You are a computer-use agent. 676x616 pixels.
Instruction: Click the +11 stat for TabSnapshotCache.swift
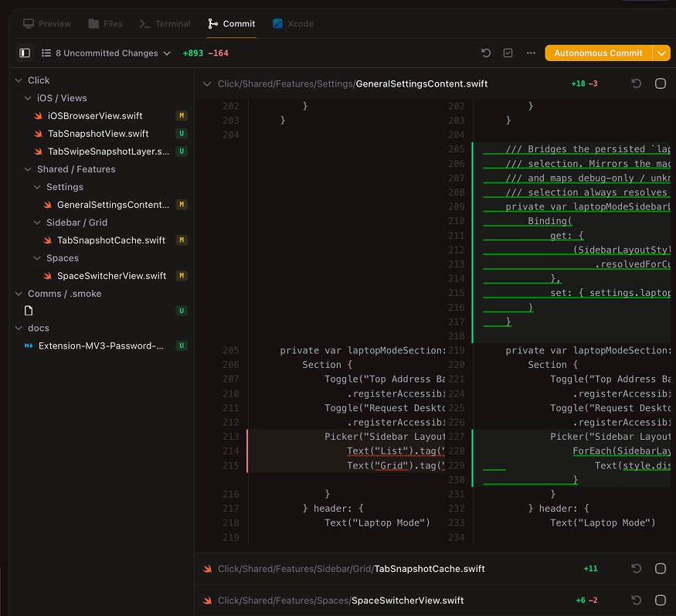[590, 569]
